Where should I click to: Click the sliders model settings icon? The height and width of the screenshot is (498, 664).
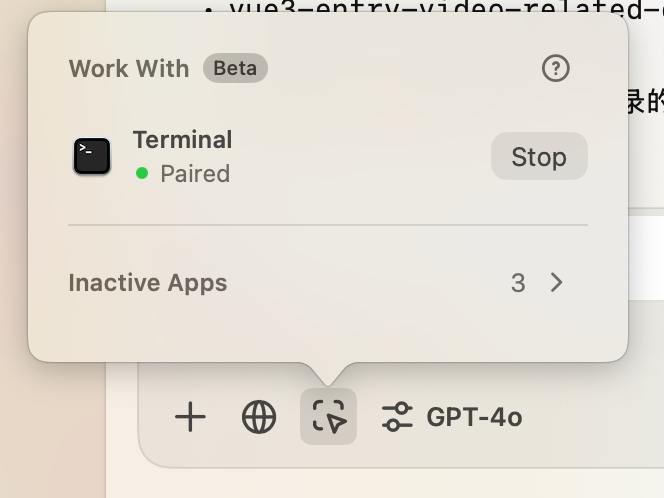[397, 417]
